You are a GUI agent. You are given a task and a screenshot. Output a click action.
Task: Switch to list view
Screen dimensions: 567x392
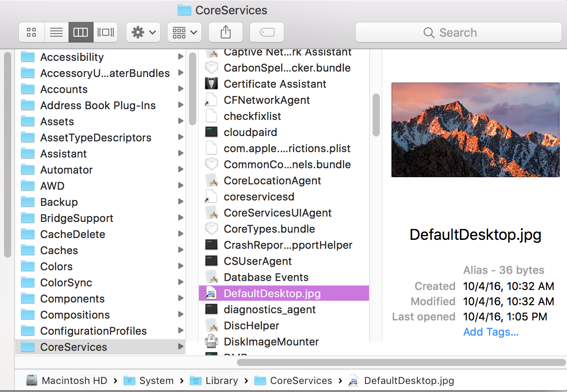[56, 32]
